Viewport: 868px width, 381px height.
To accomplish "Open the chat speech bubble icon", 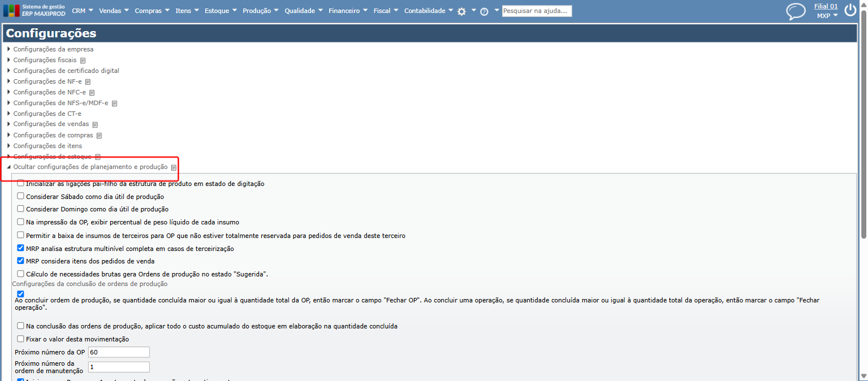I will tap(796, 11).
